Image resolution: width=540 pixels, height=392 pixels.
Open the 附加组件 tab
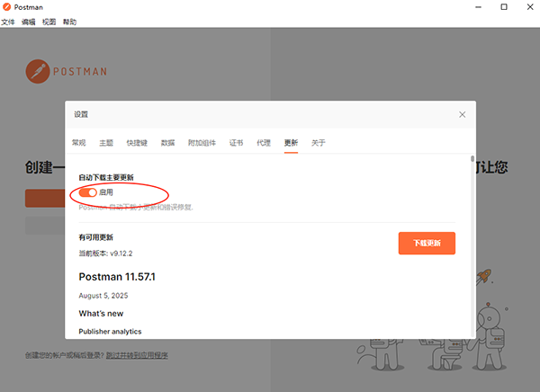[x=202, y=143]
